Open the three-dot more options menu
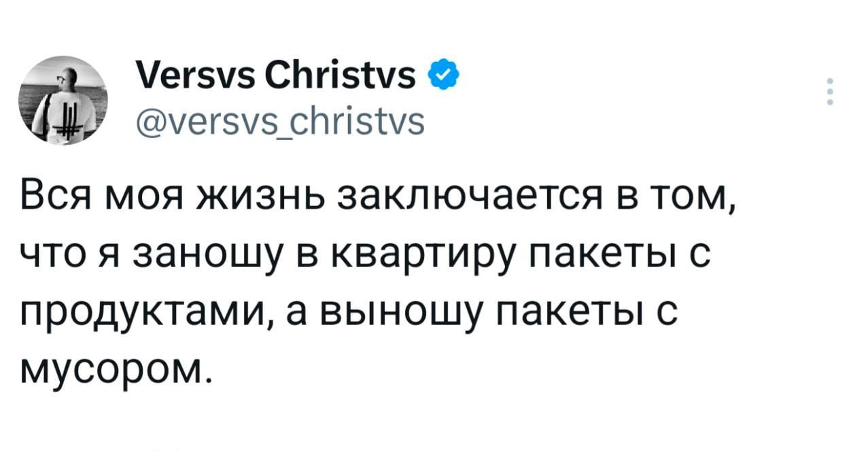The height and width of the screenshot is (467, 868). pyautogui.click(x=829, y=92)
